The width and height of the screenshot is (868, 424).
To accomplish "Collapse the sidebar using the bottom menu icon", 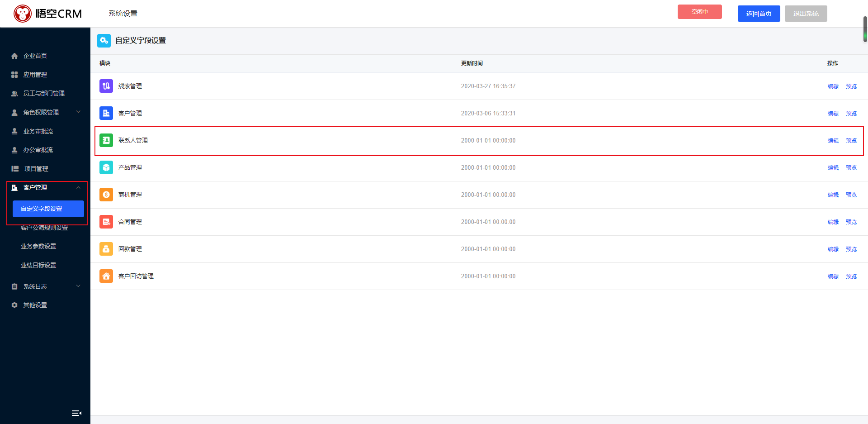I will click(76, 413).
